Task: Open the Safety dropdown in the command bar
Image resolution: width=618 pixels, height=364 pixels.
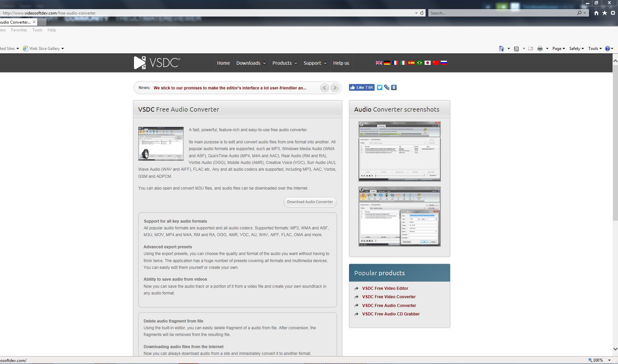Action: click(x=576, y=49)
